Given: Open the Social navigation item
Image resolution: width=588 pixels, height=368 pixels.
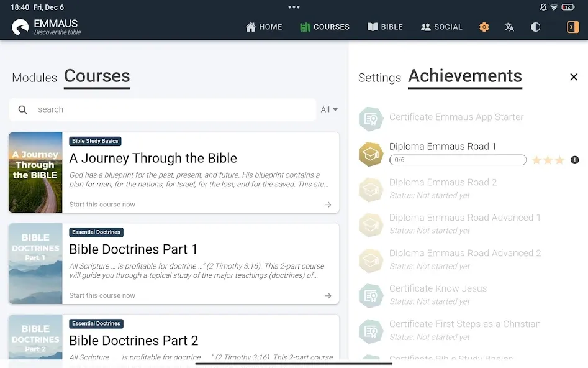Looking at the screenshot, I should click(441, 27).
